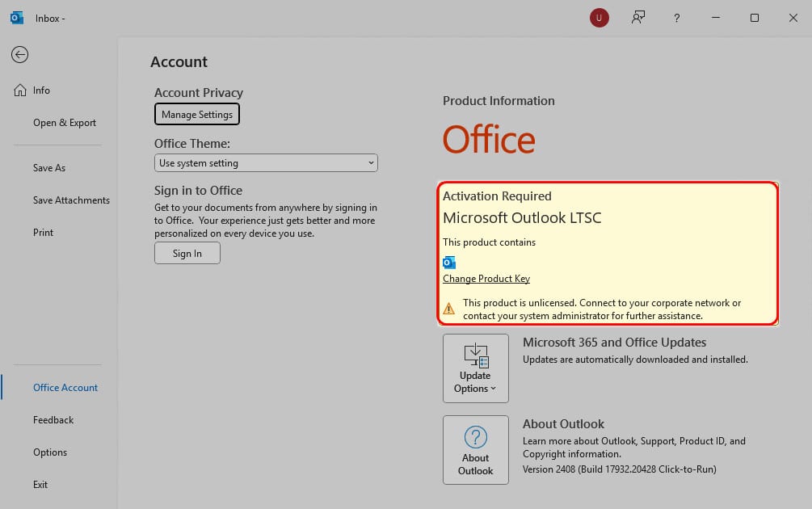The height and width of the screenshot is (509, 812).
Task: Open Help question mark icon
Action: pos(677,18)
